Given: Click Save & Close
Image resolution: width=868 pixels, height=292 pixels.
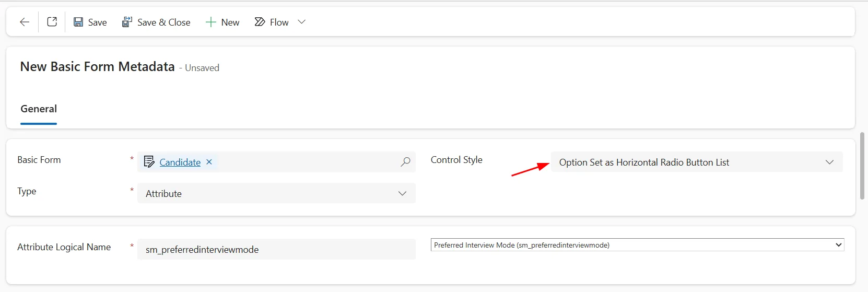Looking at the screenshot, I should click(x=156, y=22).
